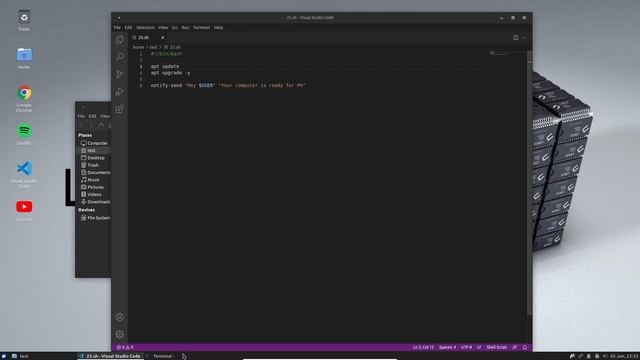This screenshot has height=360, width=640.
Task: Change end of line via LF status
Action: click(479, 347)
